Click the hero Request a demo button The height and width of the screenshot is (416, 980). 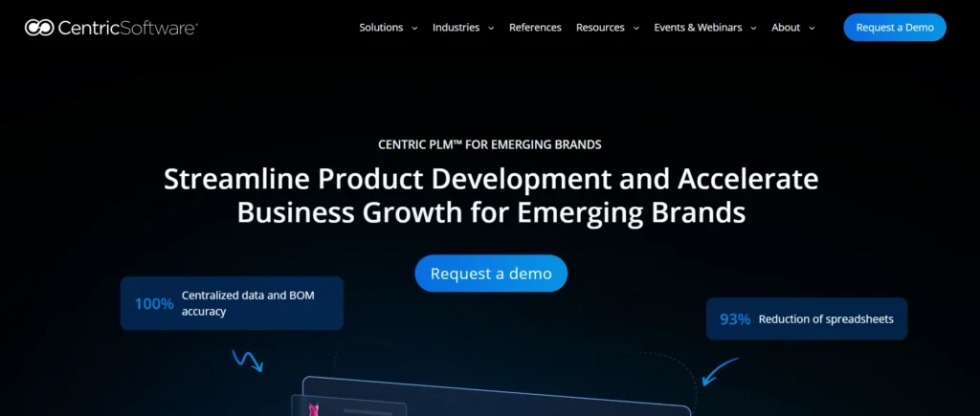click(491, 273)
